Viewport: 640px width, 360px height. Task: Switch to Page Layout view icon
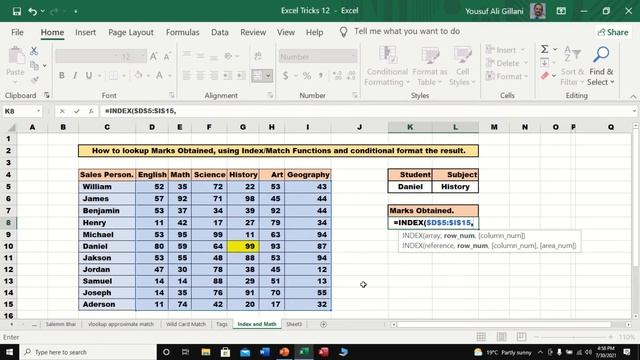501,337
